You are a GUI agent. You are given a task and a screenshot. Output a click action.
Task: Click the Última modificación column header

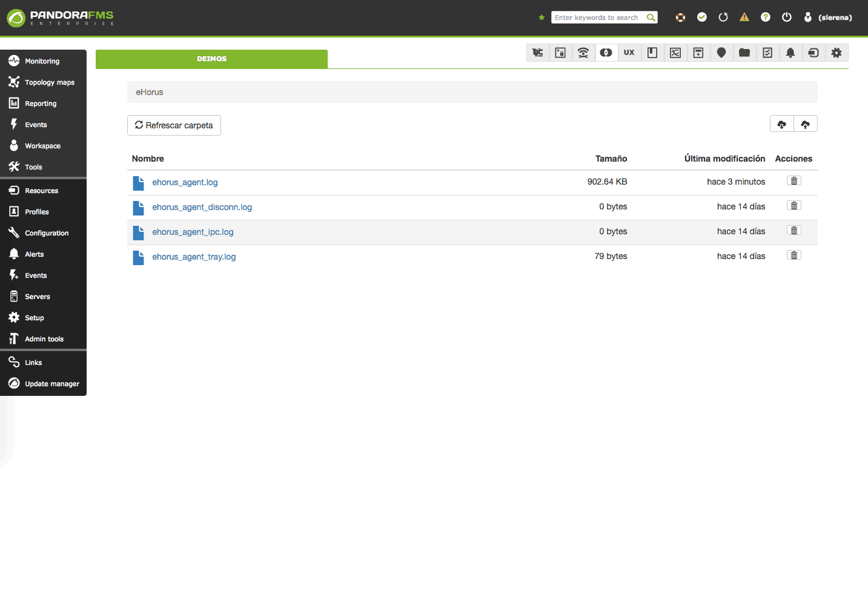click(x=725, y=159)
